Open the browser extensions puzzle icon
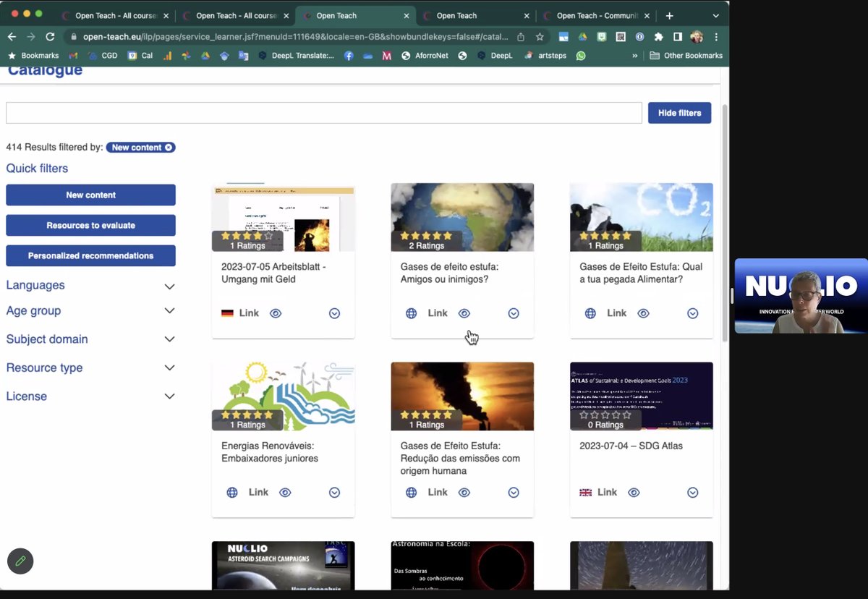The image size is (868, 599). point(658,37)
